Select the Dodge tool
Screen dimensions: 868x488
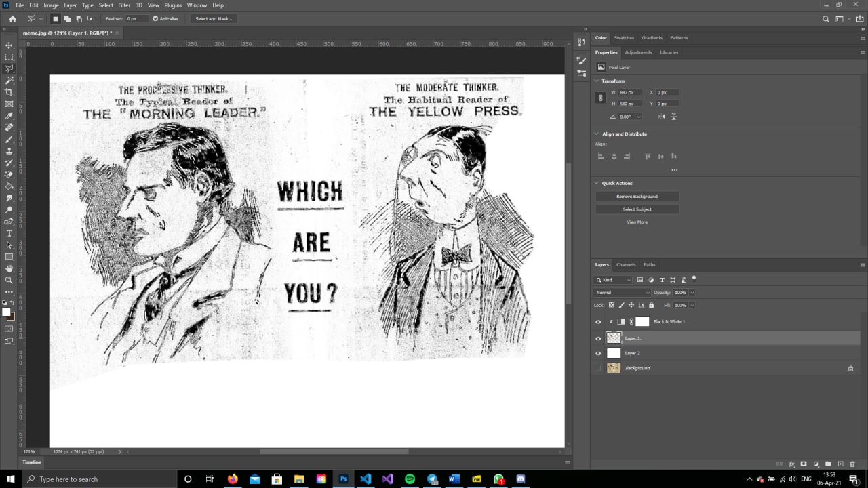point(9,209)
